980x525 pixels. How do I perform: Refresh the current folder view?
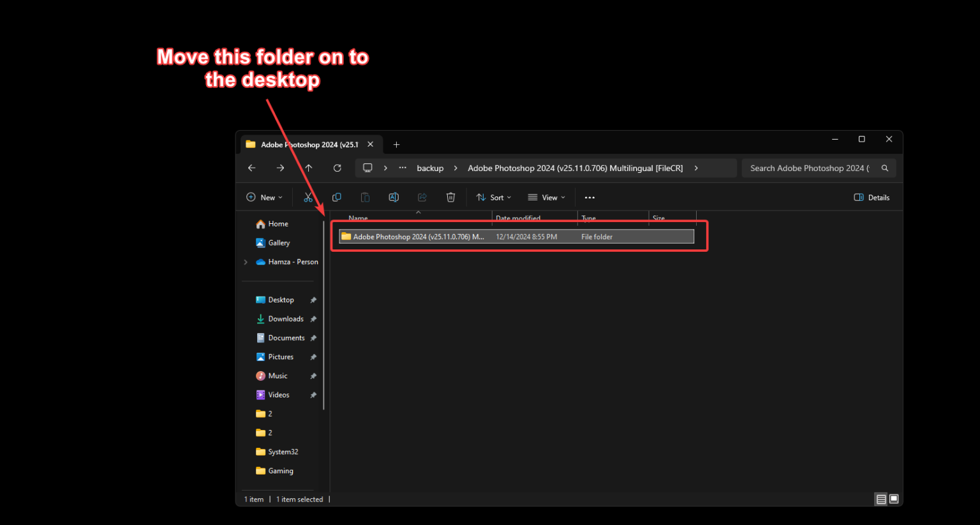coord(337,168)
